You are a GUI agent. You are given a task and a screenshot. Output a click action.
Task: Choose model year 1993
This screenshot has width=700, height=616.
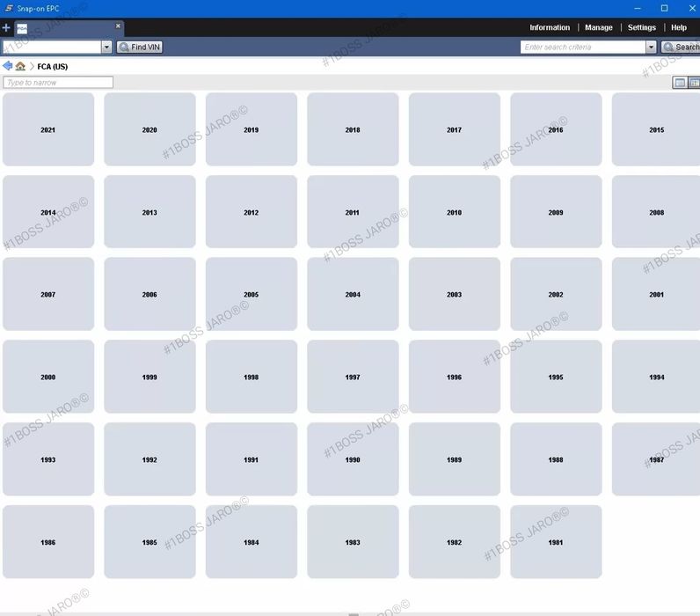coord(48,459)
